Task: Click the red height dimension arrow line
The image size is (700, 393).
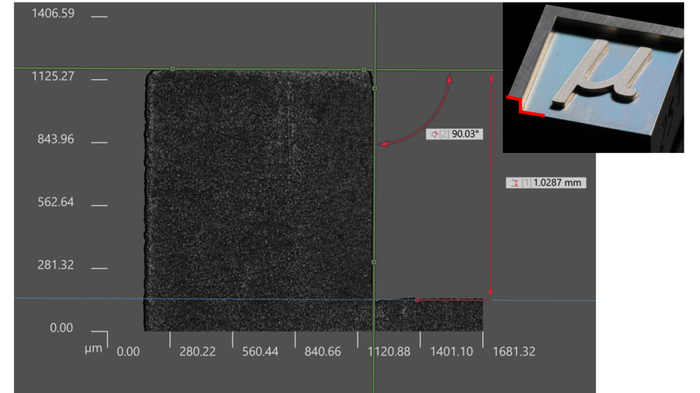Action: pyautogui.click(x=491, y=185)
